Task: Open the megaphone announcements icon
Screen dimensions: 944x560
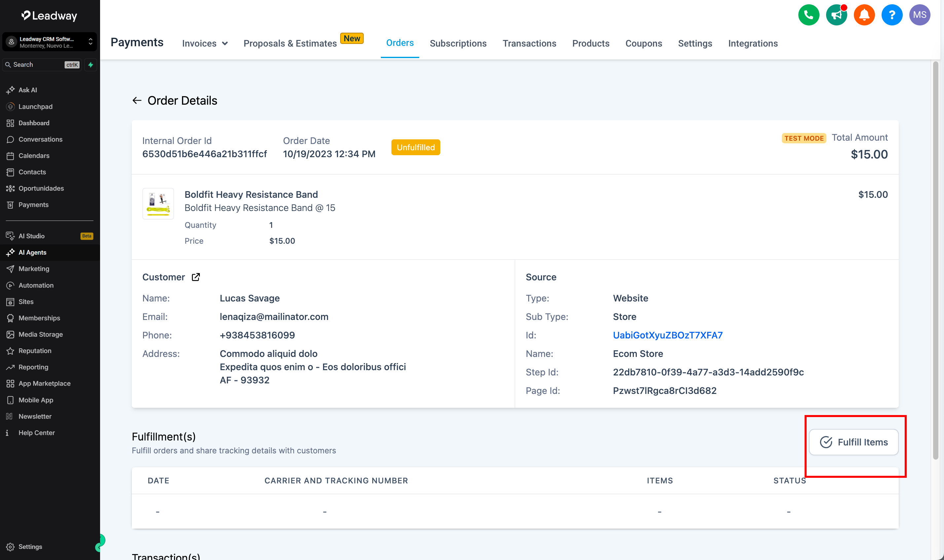Action: point(836,15)
